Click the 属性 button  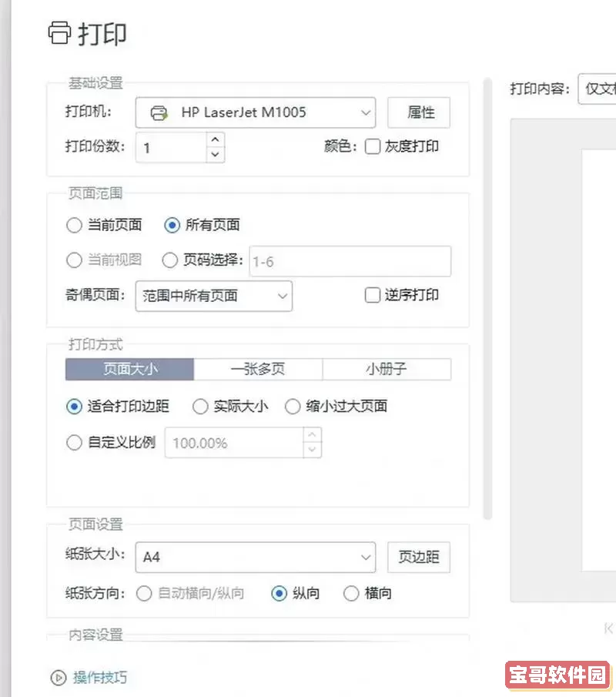point(419,113)
